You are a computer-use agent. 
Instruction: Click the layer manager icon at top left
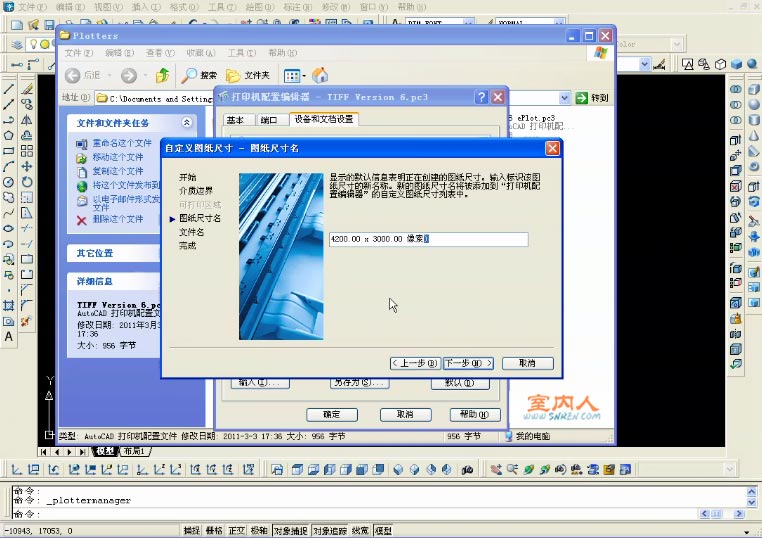pos(17,45)
